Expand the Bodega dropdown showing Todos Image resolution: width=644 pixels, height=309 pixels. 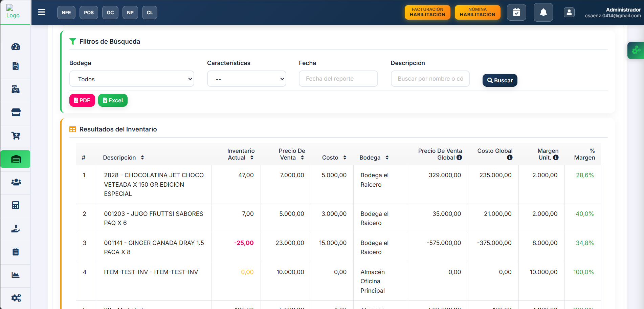pos(132,79)
